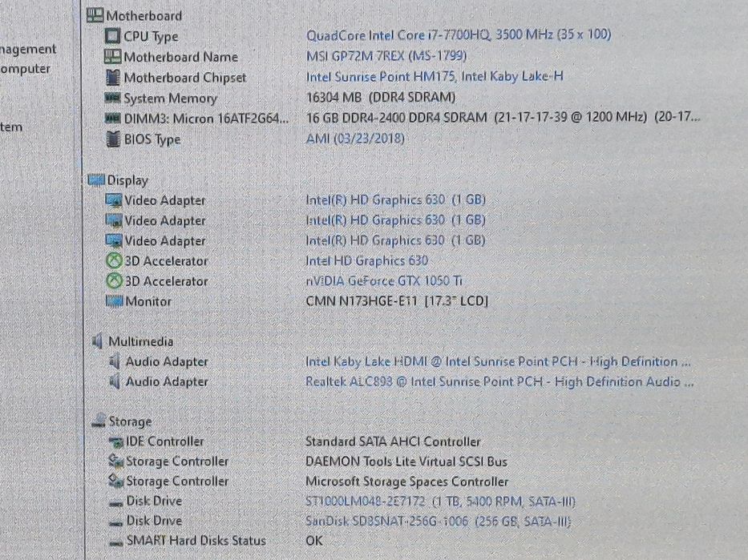
Task: Click the SMART Hard Disks Status icon
Action: (x=116, y=542)
